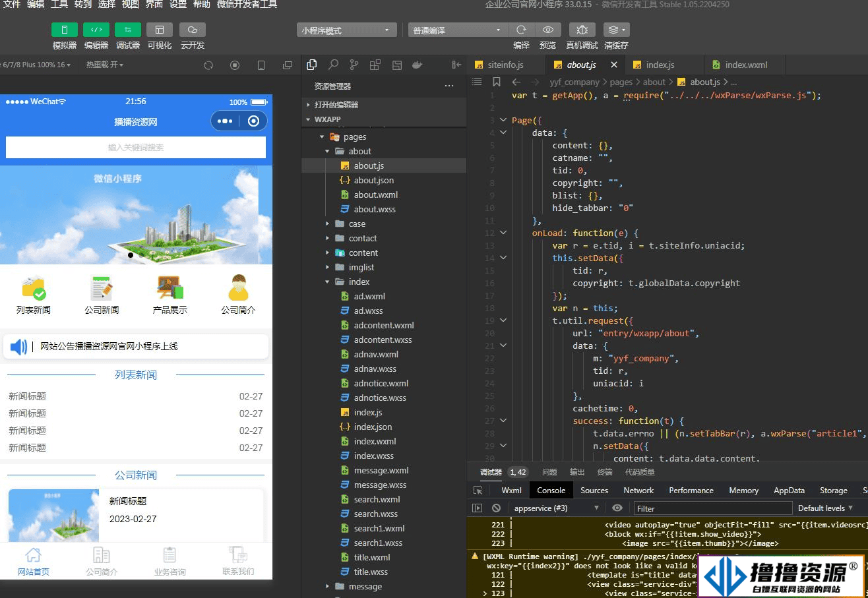Click the simulator phone device icon
Image resolution: width=868 pixels, height=598 pixels.
point(261,65)
